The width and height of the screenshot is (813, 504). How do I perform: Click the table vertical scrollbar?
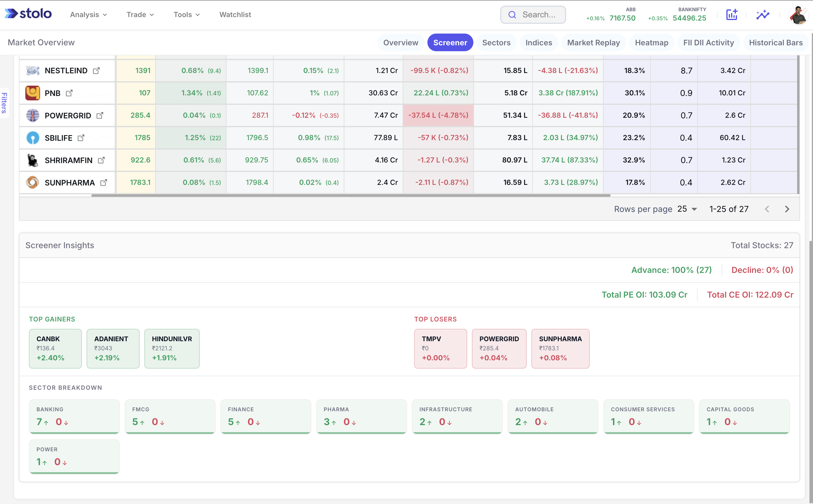(x=798, y=124)
